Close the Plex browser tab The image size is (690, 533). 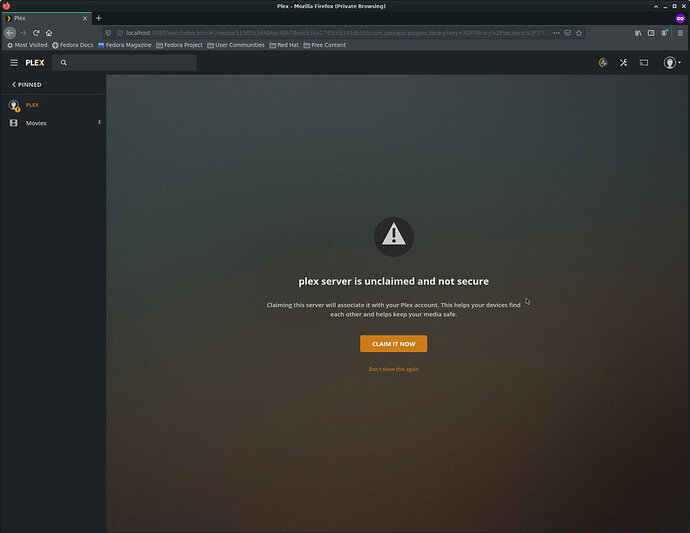pos(85,18)
